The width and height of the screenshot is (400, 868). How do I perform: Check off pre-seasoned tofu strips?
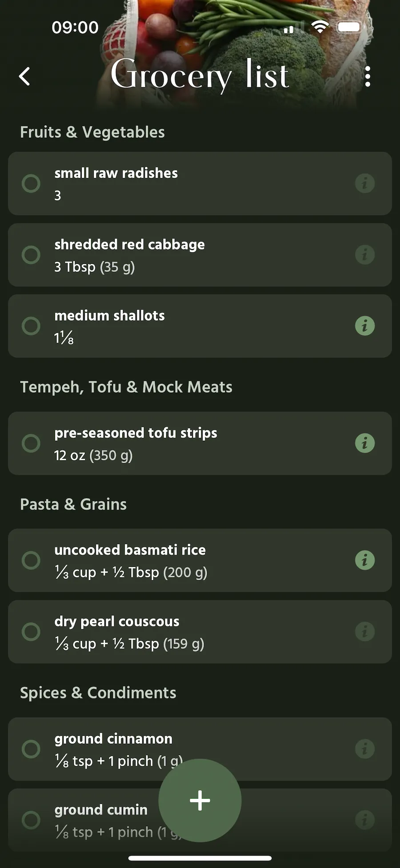(x=31, y=443)
